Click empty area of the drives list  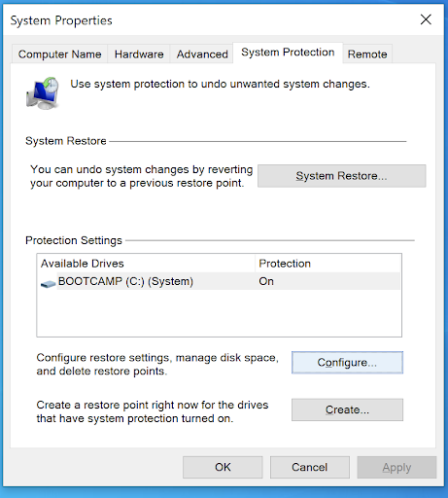(x=220, y=313)
